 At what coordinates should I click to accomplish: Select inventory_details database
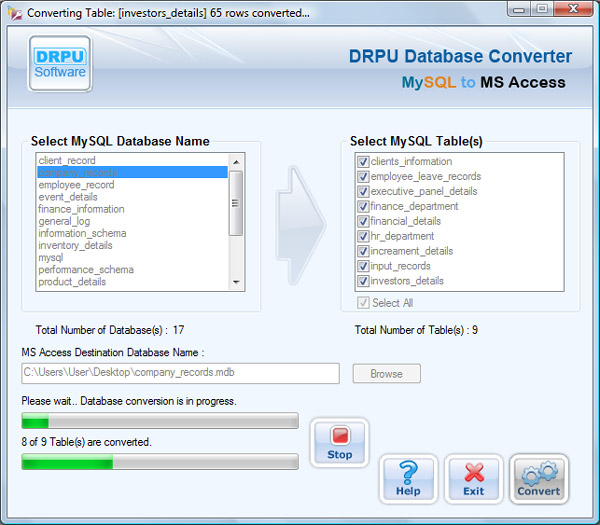pyautogui.click(x=132, y=245)
